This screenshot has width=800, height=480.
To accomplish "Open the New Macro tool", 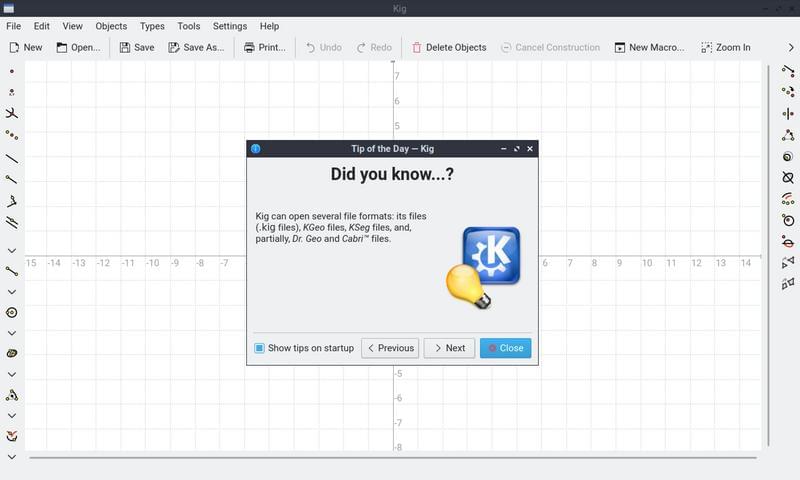I will 650,47.
